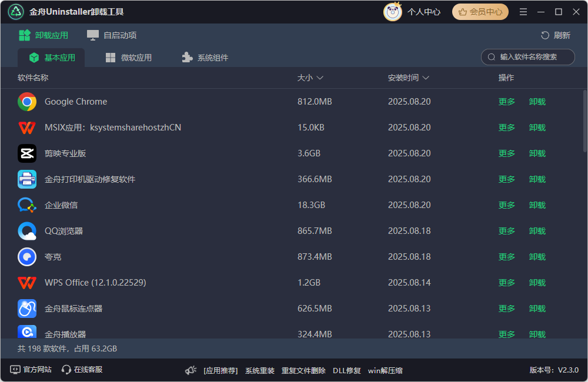Viewport: 588px width, 382px height.
Task: Click the 微软应用 Windows grid icon
Action: click(x=111, y=58)
